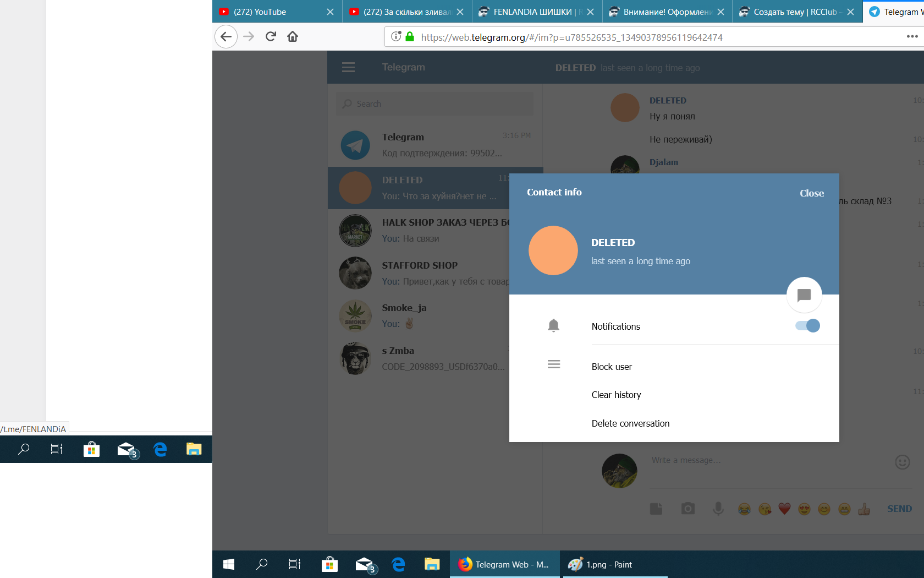Attach a file with the document icon
Screen dimensions: 924x578
[656, 509]
